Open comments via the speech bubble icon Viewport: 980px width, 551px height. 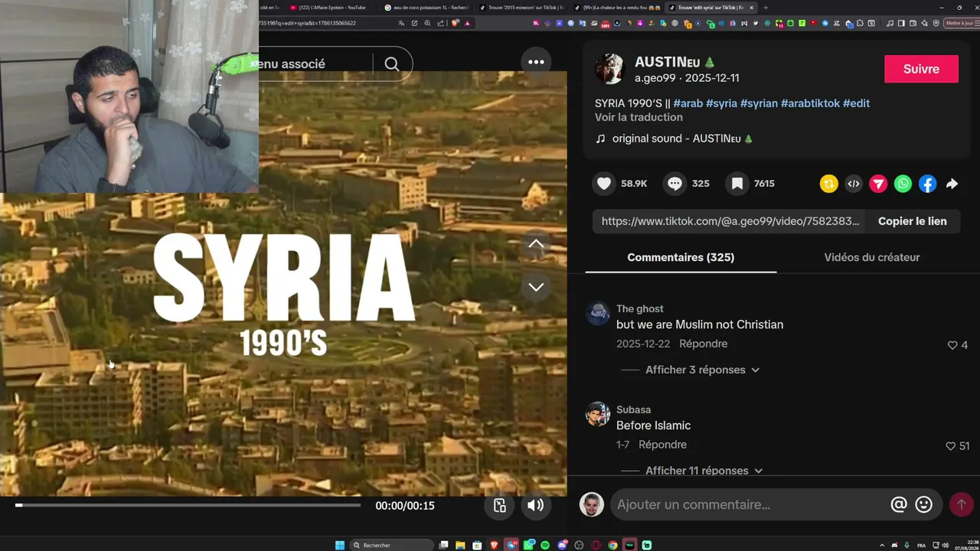coord(675,184)
